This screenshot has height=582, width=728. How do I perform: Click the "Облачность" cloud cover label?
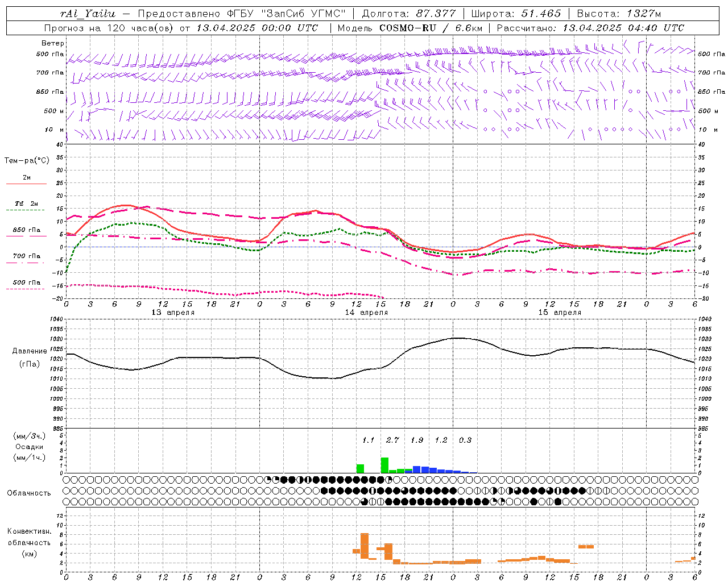coord(29,493)
